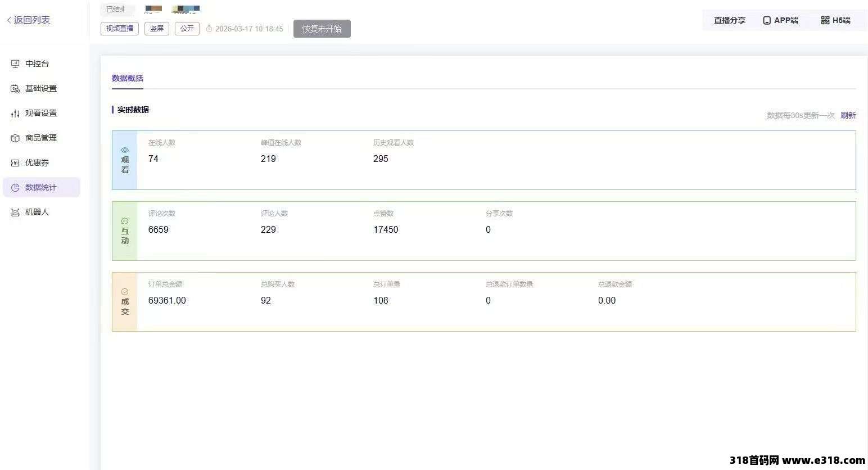Viewport: 868px width, 470px height.
Task: Refresh data using 刷新 link
Action: (848, 115)
